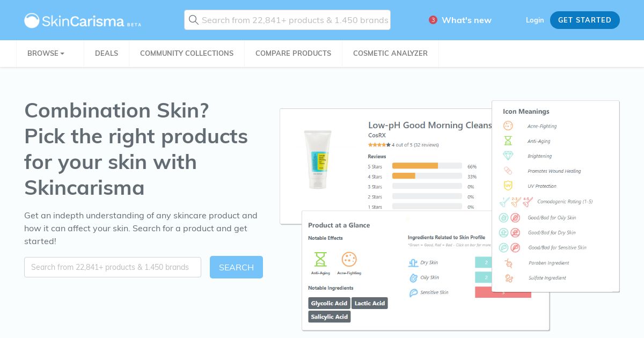Expand the BROWSE dropdown menu

point(46,53)
